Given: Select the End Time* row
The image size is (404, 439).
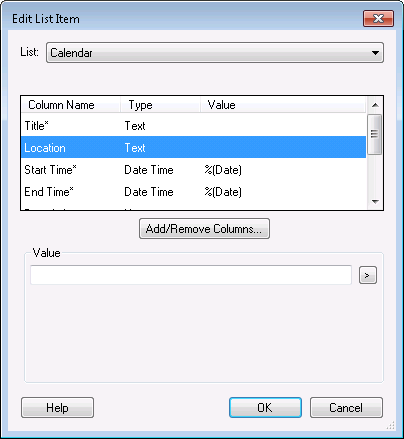Looking at the screenshot, I should [x=193, y=192].
